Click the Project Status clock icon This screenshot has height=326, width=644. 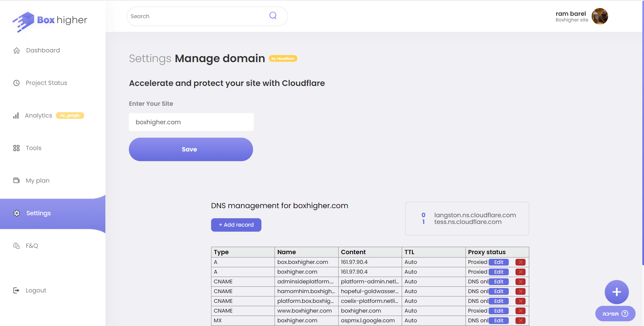pyautogui.click(x=16, y=83)
